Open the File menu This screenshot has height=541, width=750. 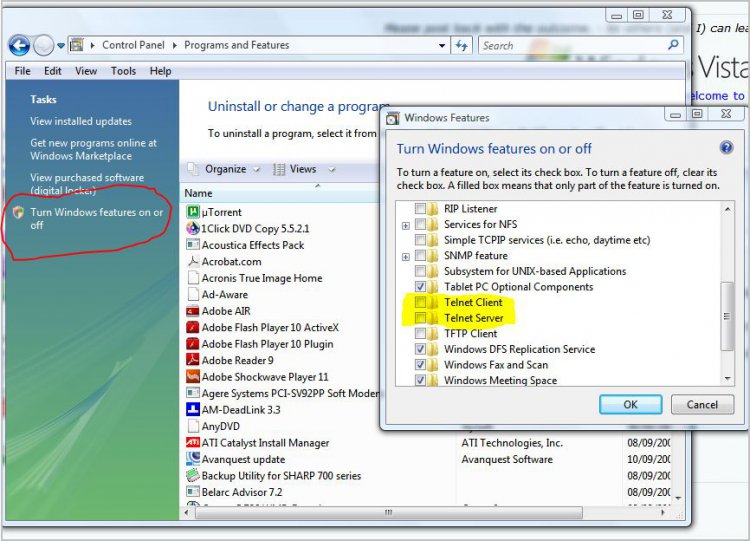tap(22, 71)
